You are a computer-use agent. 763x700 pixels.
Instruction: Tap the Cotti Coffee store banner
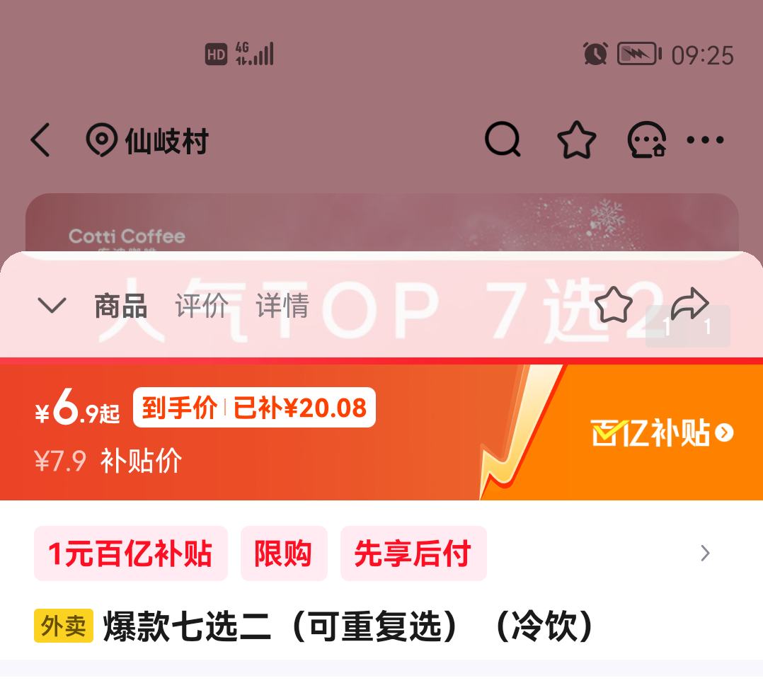pyautogui.click(x=382, y=223)
